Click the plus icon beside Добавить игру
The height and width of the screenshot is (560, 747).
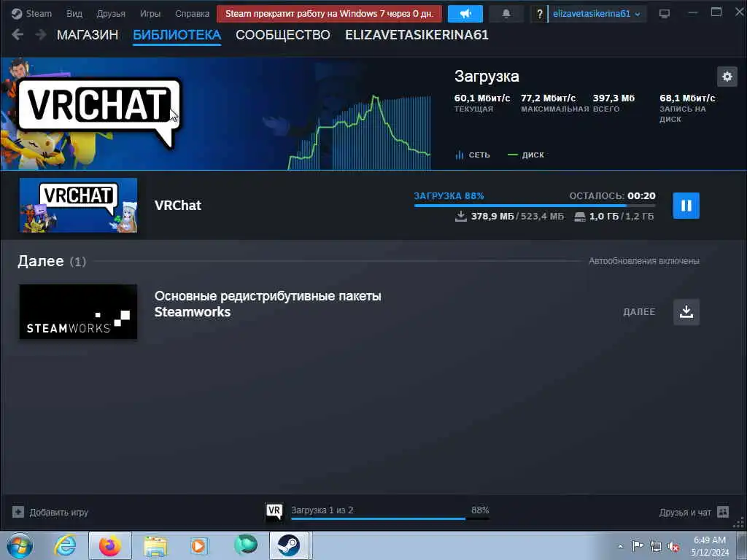pos(18,512)
